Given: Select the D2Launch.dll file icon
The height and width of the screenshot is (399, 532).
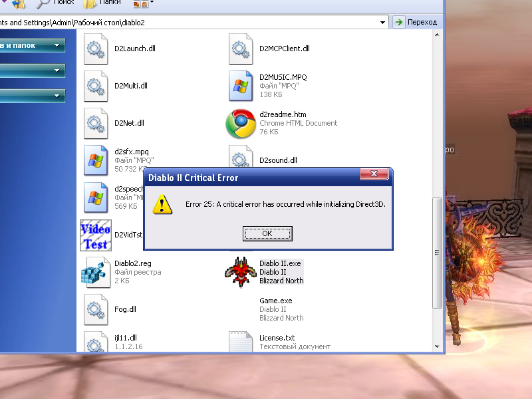Looking at the screenshot, I should (x=96, y=49).
